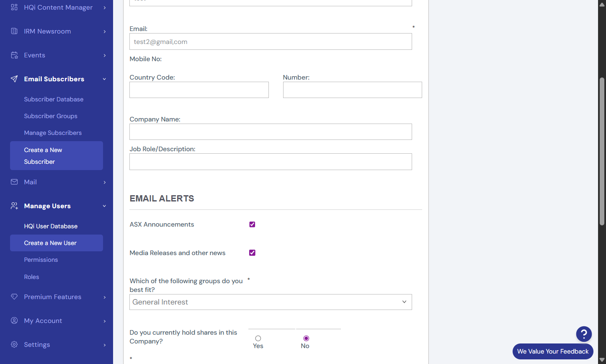Click the Company Name input field

click(x=271, y=132)
